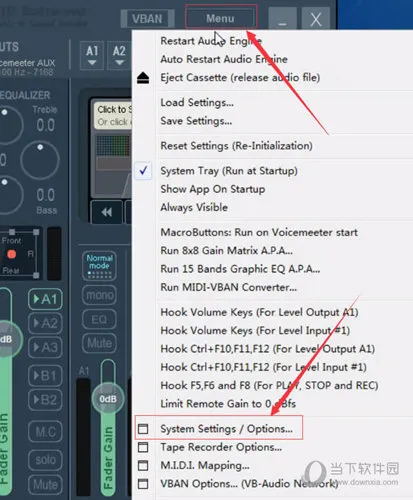Click window icon beside Tape Recorder Options
Viewport: 413px width, 500px height.
coord(143,447)
